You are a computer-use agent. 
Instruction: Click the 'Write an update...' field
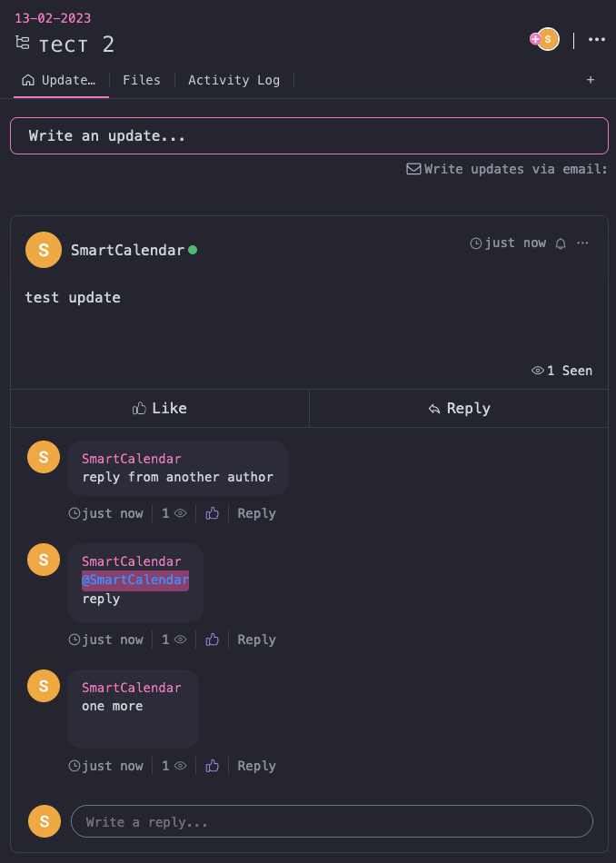(310, 136)
